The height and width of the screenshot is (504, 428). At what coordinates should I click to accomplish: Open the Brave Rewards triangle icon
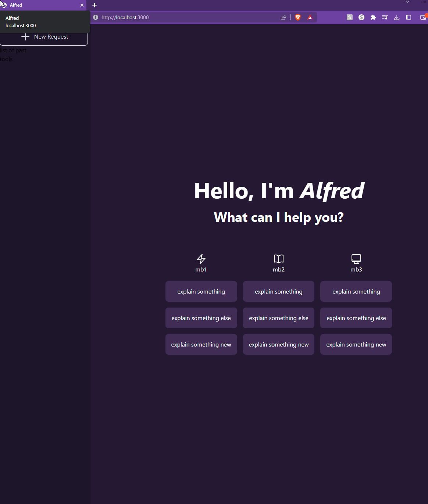tap(310, 17)
